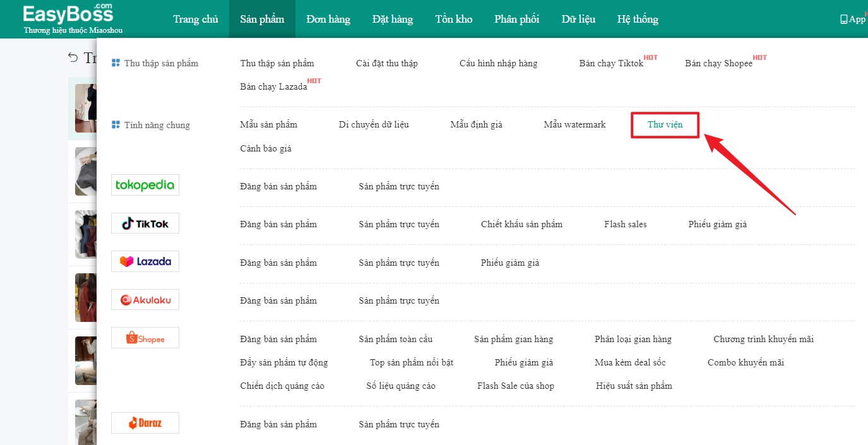868x445 pixels.
Task: Open TikTok Đăng bán sản phẩm
Action: click(x=278, y=224)
